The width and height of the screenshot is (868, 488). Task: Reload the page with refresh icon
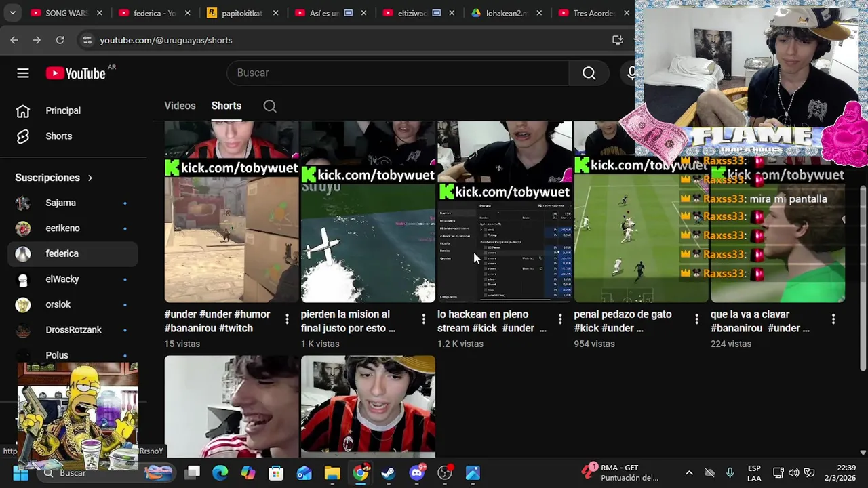tap(60, 40)
